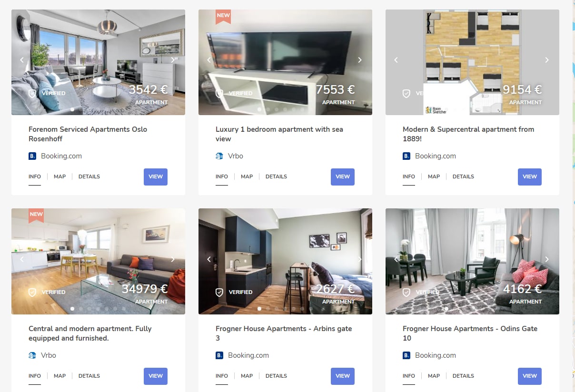The width and height of the screenshot is (575, 392).
Task: Open the DETAILS tab for Luxury 1 bedroom apartment
Action: point(276,176)
